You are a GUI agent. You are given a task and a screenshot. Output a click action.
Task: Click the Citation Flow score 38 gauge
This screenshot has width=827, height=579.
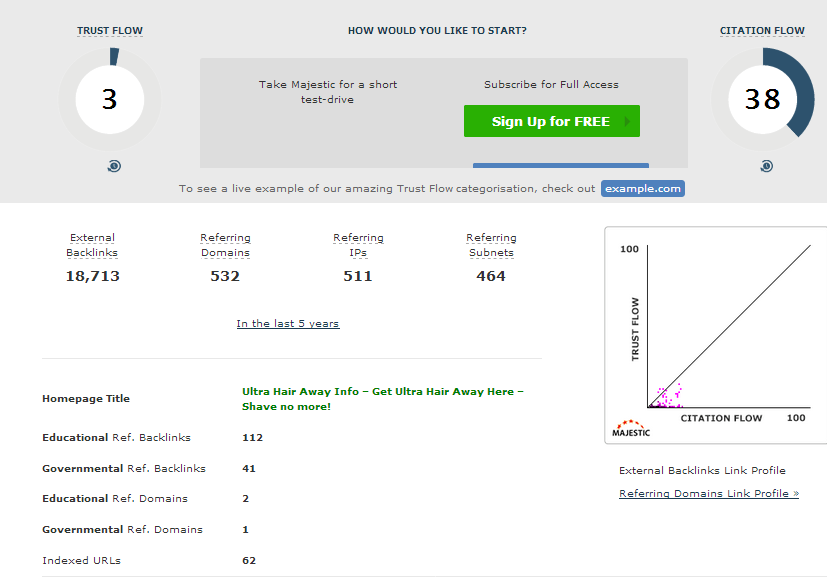tap(763, 99)
